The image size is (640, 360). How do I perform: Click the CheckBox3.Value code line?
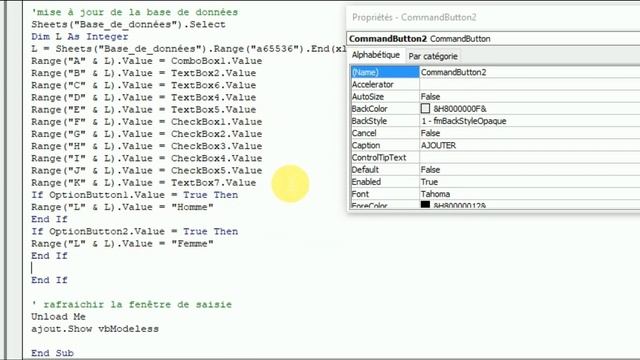147,146
